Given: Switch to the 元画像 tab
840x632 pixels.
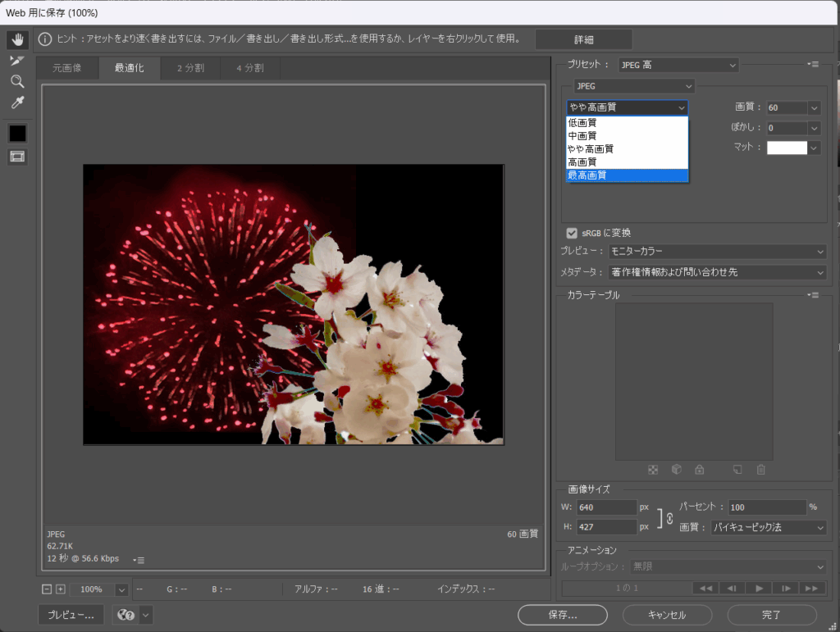Looking at the screenshot, I should (67, 68).
